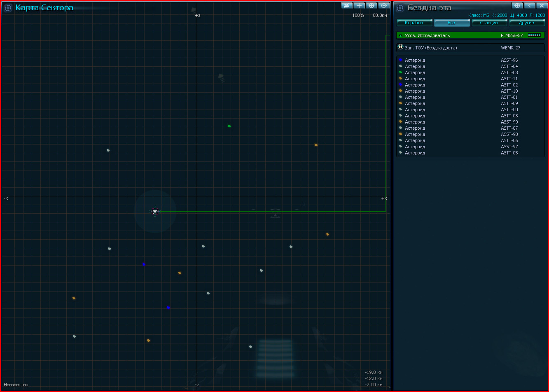Click the Бездна эта sector title
The height and width of the screenshot is (392, 549).
pyautogui.click(x=430, y=7)
